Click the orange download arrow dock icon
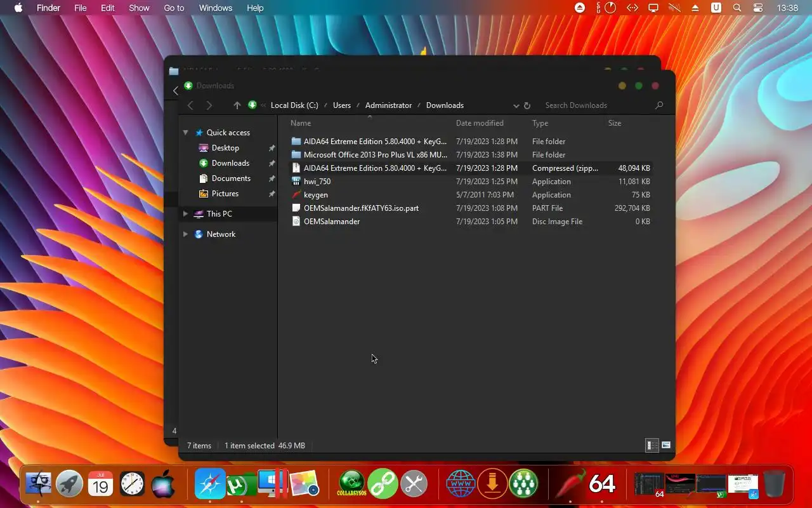The image size is (812, 508). click(492, 485)
